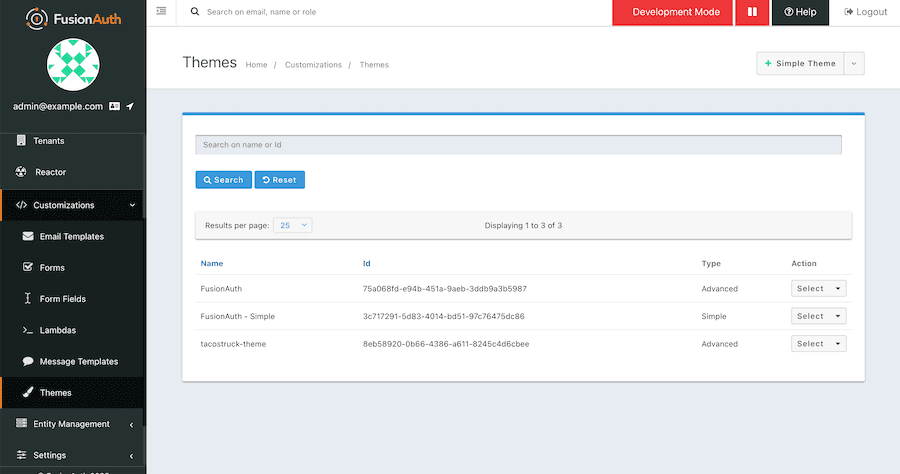This screenshot has height=474, width=900.
Task: Click the Lambdas terminal icon
Action: [x=28, y=330]
